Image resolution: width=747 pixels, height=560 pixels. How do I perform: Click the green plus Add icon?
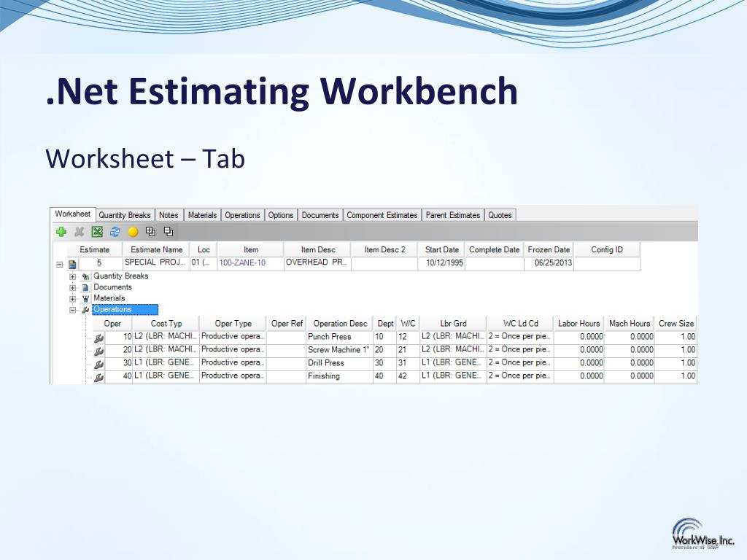pos(61,232)
